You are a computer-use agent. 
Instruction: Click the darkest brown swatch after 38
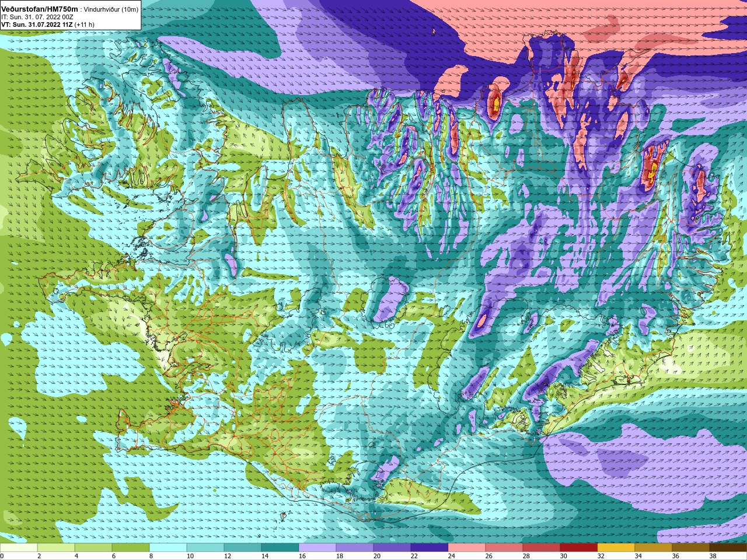728,548
